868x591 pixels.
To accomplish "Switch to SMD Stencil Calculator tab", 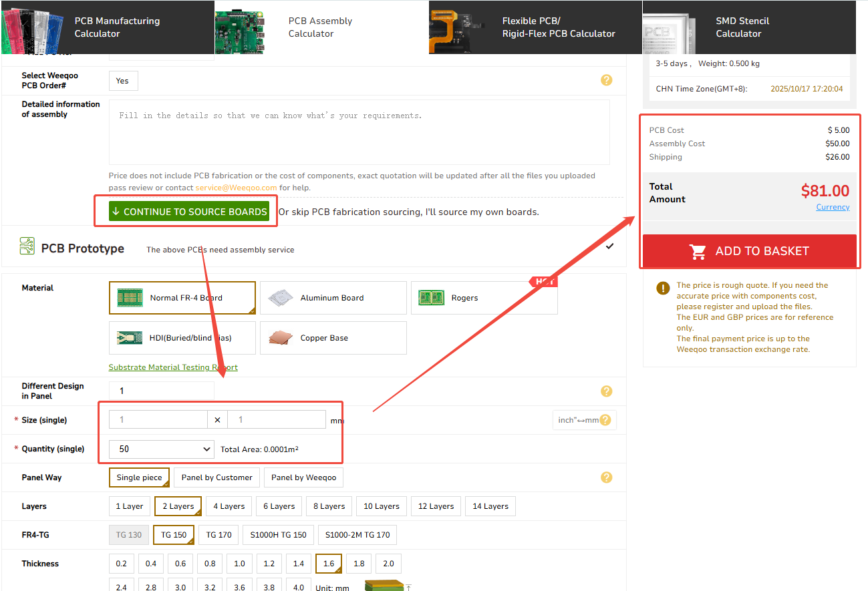I will [x=748, y=27].
